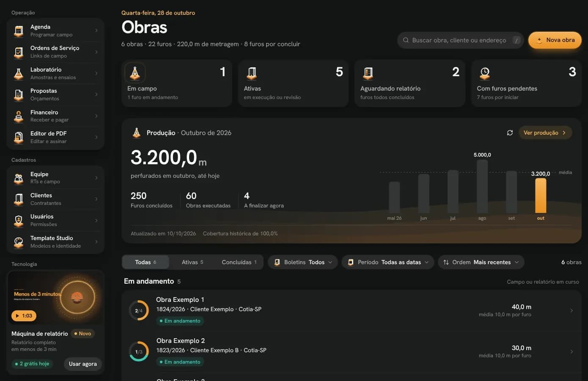This screenshot has height=381, width=588.
Task: Open the Usuários shield icon
Action: click(19, 221)
